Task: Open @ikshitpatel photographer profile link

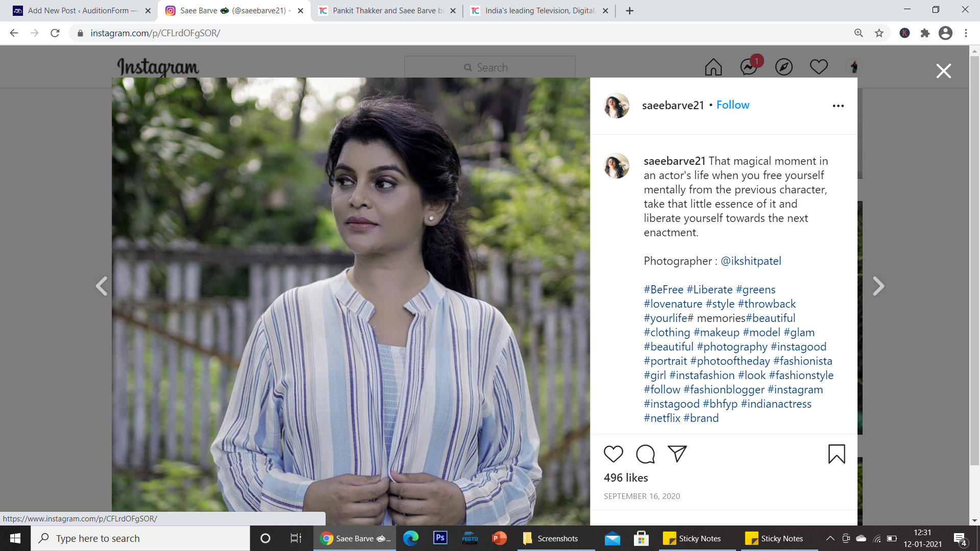Action: click(750, 261)
